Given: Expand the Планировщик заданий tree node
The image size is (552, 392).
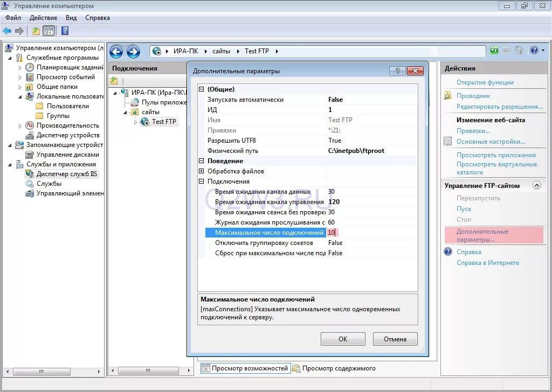Looking at the screenshot, I should [x=20, y=67].
